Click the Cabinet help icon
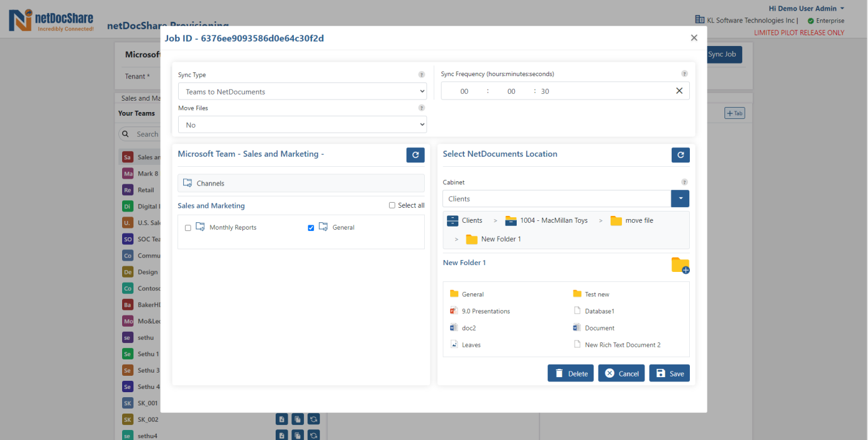This screenshot has height=440, width=868. (x=684, y=182)
